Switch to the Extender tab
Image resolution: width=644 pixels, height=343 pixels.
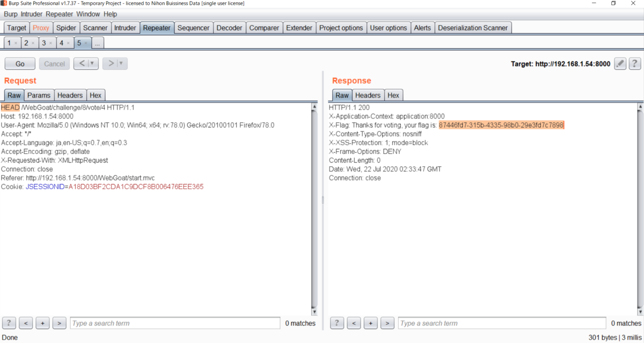point(299,28)
